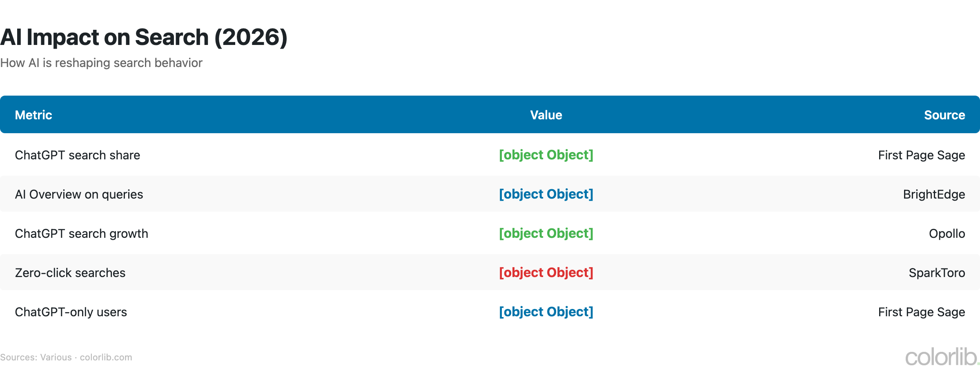Screen dimensions: 980x380
Task: Click the red Zero-click searches value
Action: [546, 273]
